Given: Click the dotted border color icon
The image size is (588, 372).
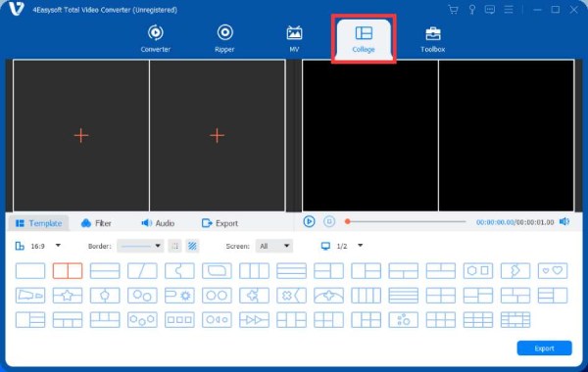Looking at the screenshot, I should tap(174, 246).
